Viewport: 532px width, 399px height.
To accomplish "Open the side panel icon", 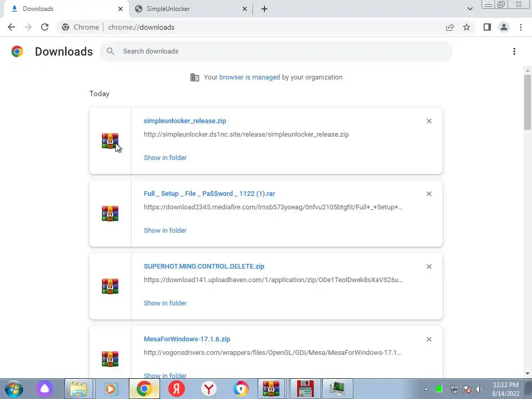I will [487, 27].
